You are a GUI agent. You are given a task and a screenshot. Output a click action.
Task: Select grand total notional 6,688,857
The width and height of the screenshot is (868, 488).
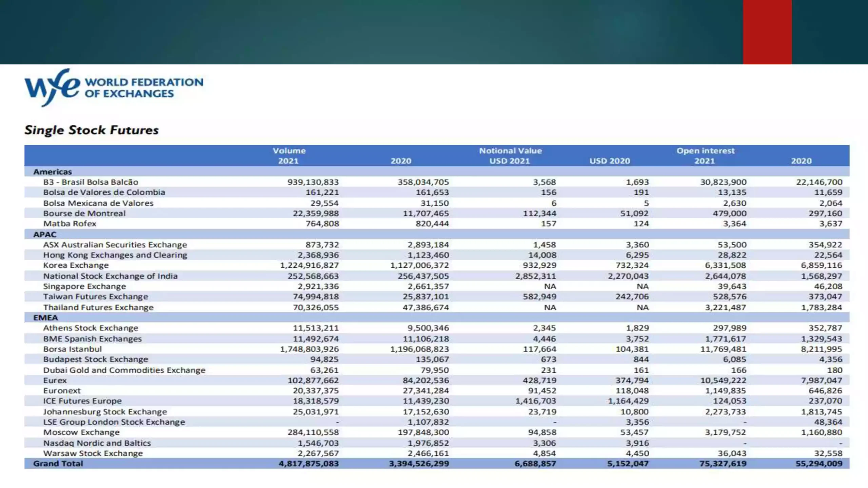pyautogui.click(x=535, y=464)
